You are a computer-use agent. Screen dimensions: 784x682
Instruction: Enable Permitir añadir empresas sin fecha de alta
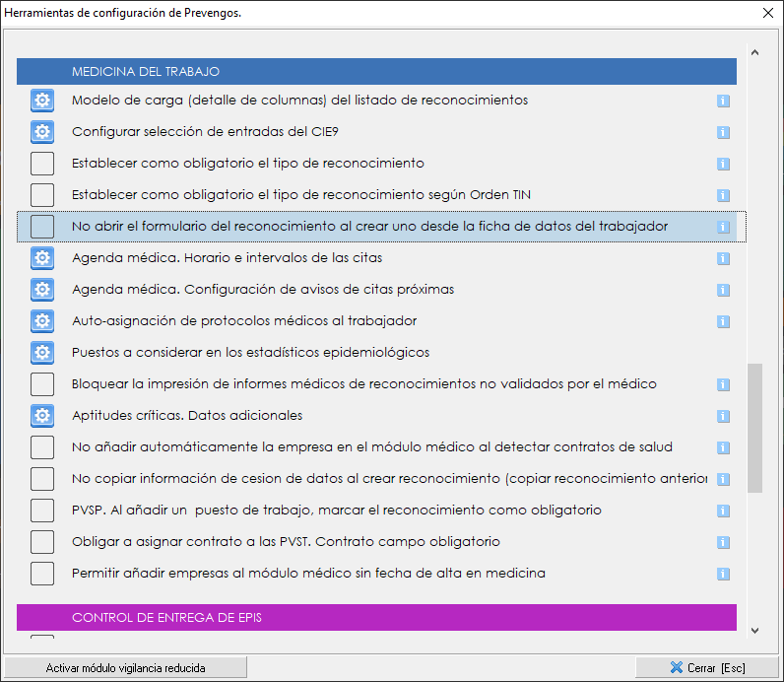click(42, 574)
